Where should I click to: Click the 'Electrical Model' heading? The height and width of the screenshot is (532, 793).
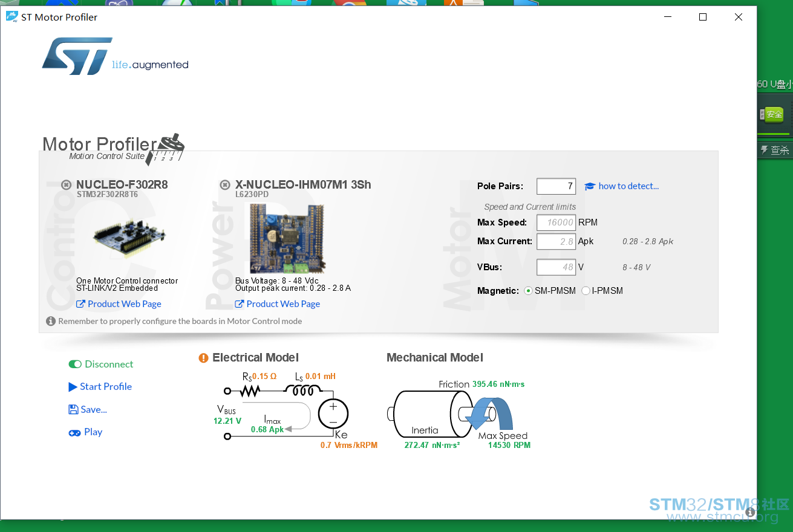[255, 358]
